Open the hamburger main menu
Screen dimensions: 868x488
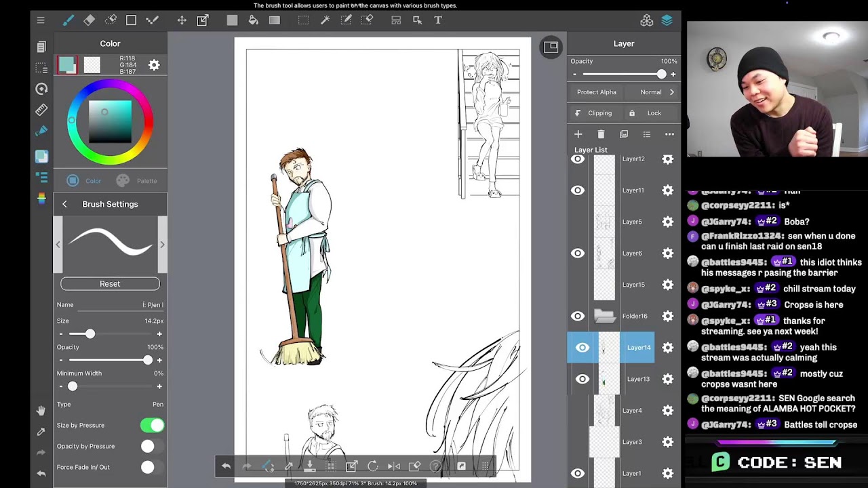click(x=41, y=20)
